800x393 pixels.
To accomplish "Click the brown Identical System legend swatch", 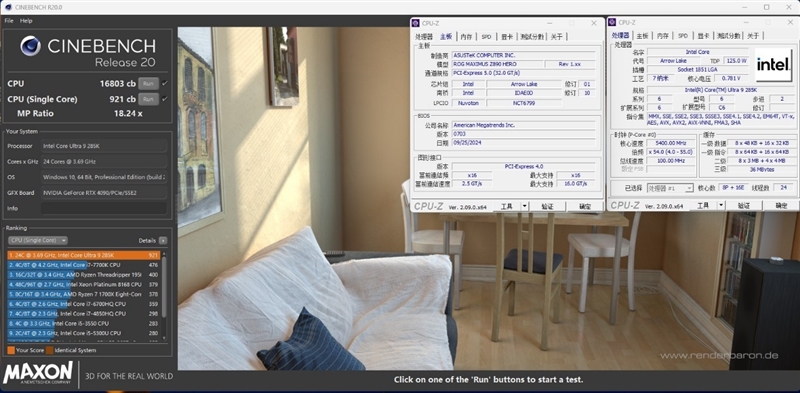I will (x=49, y=351).
